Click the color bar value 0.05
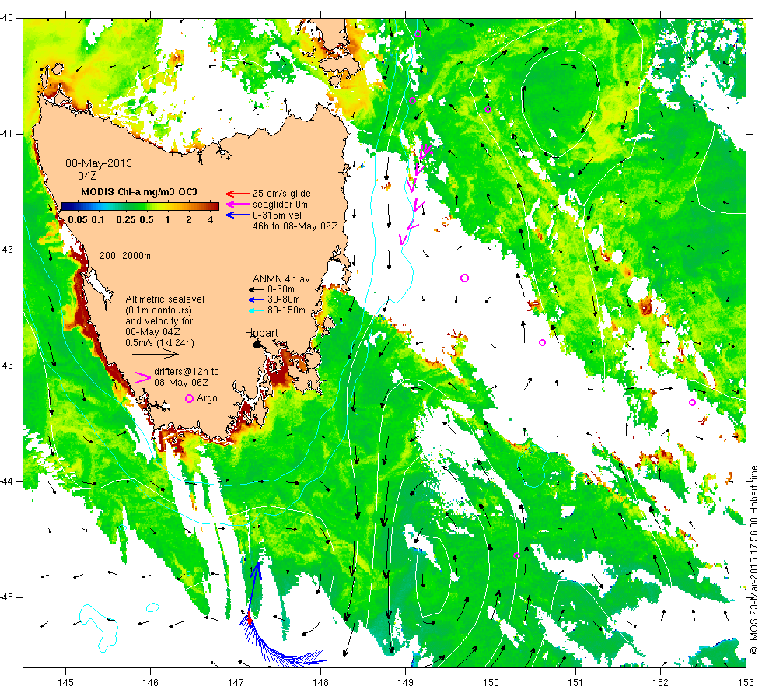Viewport: 762px width, 700px height. [x=78, y=219]
